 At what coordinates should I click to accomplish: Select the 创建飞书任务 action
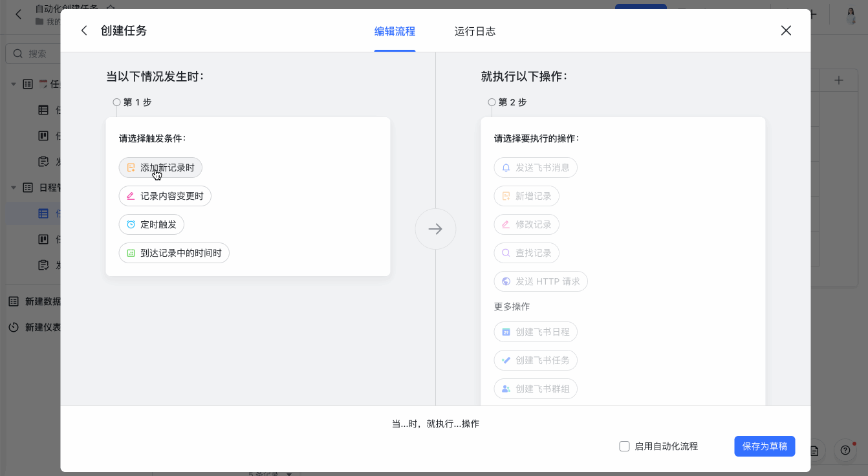coord(535,360)
